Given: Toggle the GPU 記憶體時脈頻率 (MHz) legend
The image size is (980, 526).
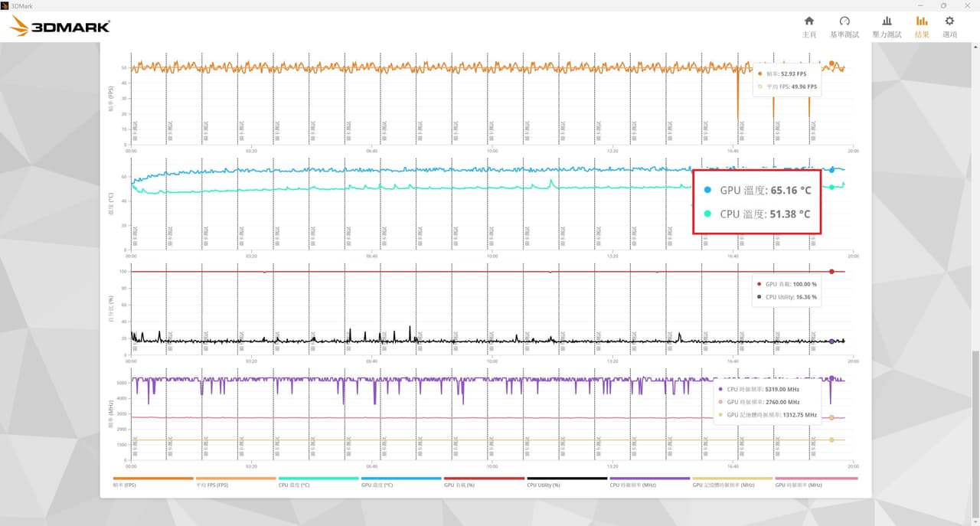Looking at the screenshot, I should (x=732, y=481).
